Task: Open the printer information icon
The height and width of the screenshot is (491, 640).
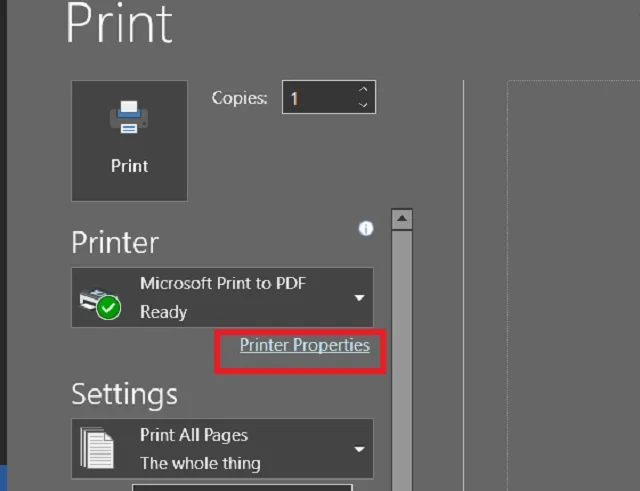Action: click(366, 229)
